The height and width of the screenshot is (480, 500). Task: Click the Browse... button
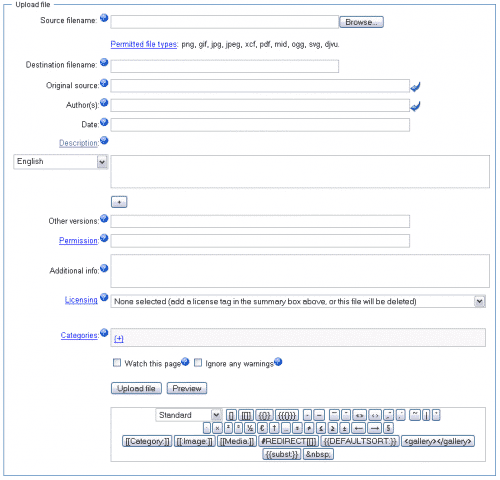click(361, 22)
